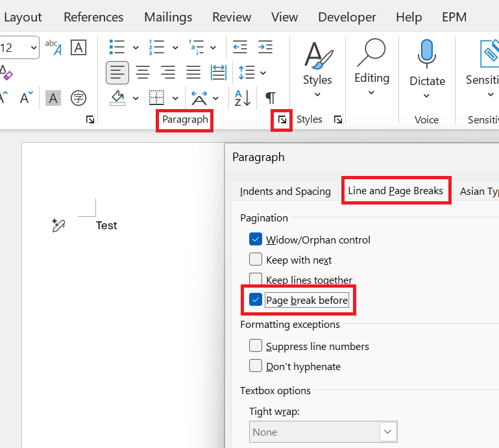The height and width of the screenshot is (448, 499).
Task: Click the Text Effects icon
Action: tap(53, 47)
